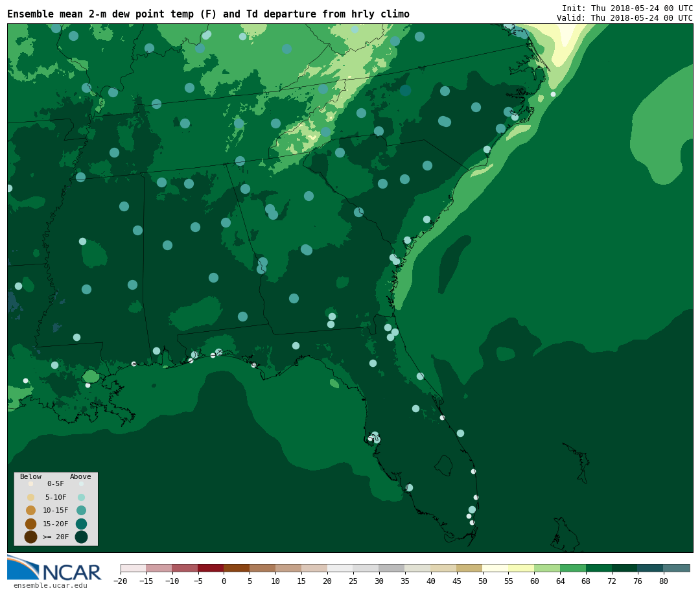
Task: Click the '10-15F' legend label
Action: [x=56, y=510]
